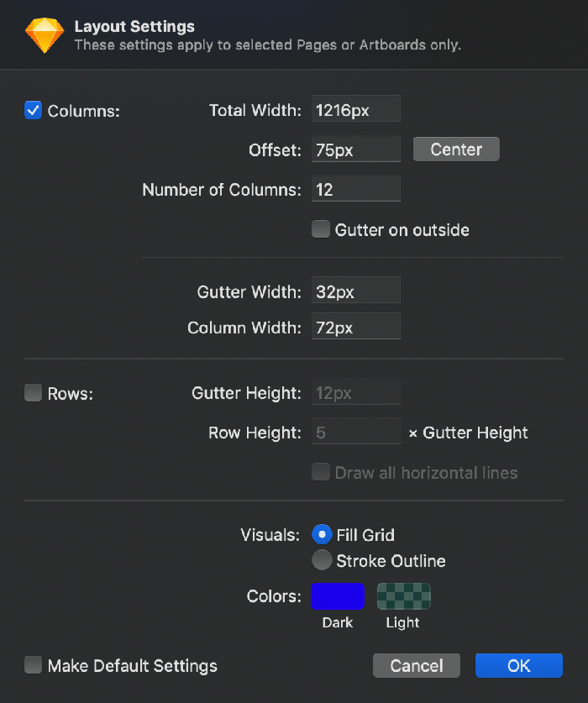Image resolution: width=588 pixels, height=703 pixels.
Task: Enable Gutter on outside checkbox
Action: point(321,229)
